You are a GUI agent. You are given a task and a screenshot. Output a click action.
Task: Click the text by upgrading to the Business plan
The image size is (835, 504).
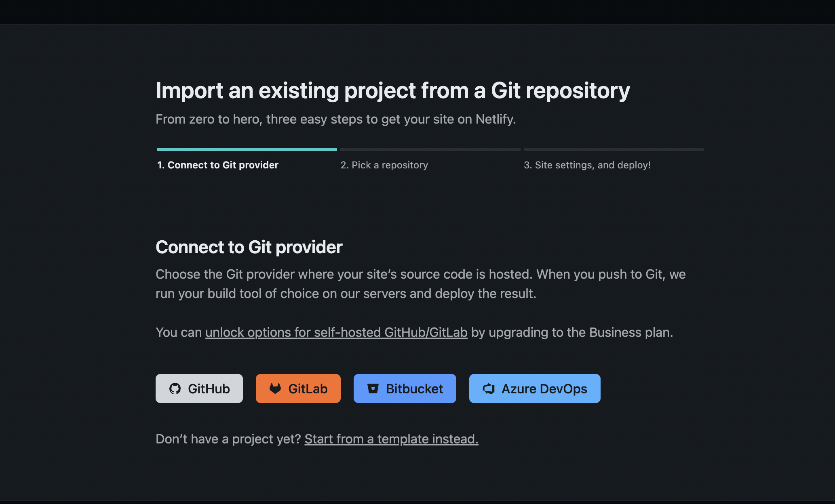pyautogui.click(x=572, y=332)
